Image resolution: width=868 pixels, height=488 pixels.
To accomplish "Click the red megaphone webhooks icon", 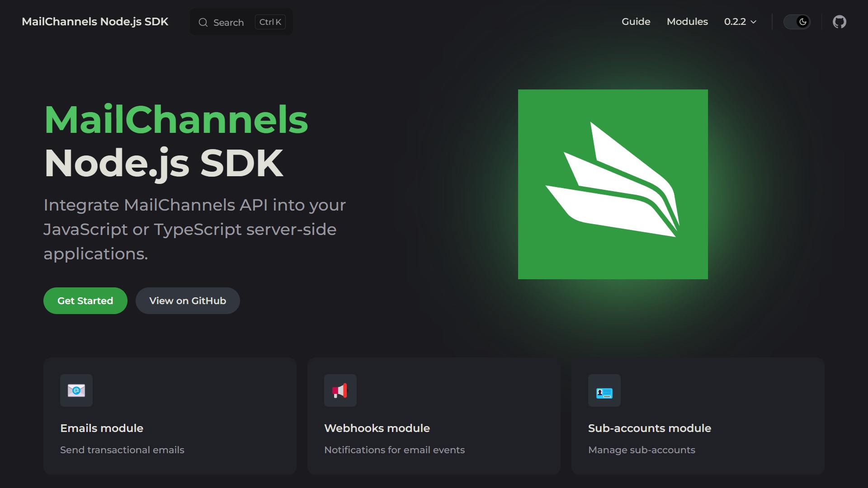I will (x=340, y=390).
